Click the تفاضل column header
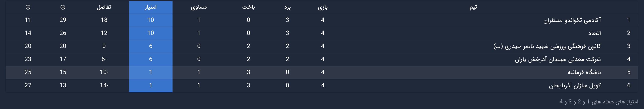644x109 pixels. point(104,7)
